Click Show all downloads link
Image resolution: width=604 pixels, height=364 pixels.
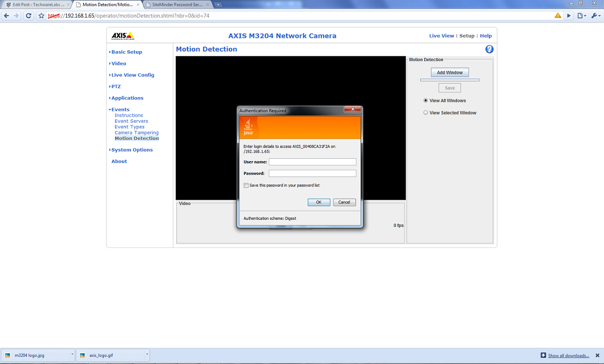coord(568,356)
